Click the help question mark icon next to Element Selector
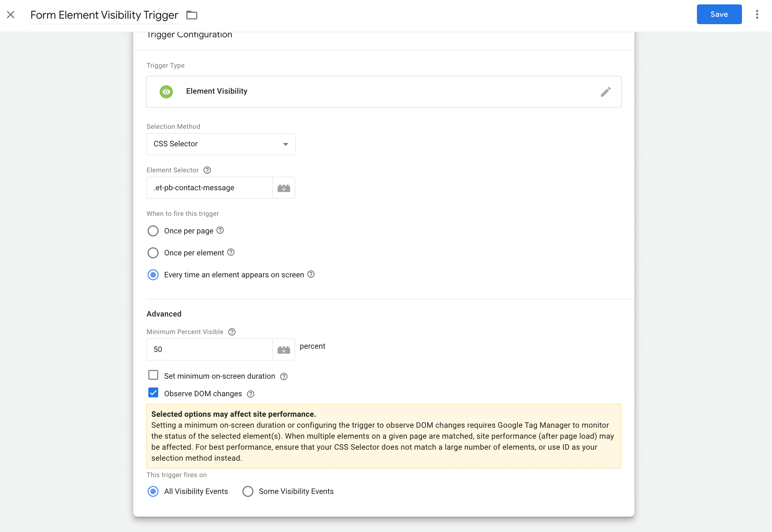The height and width of the screenshot is (532, 772). (207, 170)
